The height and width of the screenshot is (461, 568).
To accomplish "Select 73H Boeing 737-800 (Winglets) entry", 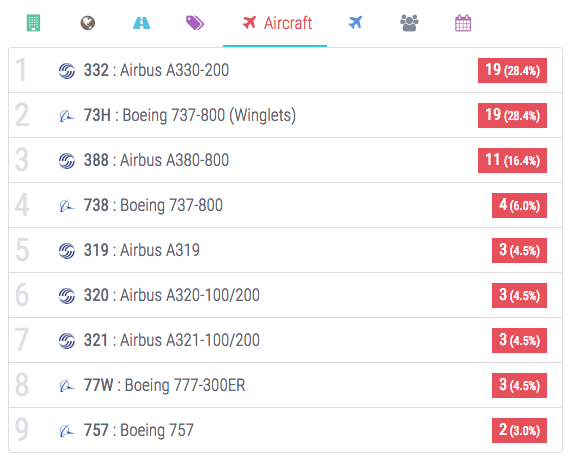I will pyautogui.click(x=285, y=115).
